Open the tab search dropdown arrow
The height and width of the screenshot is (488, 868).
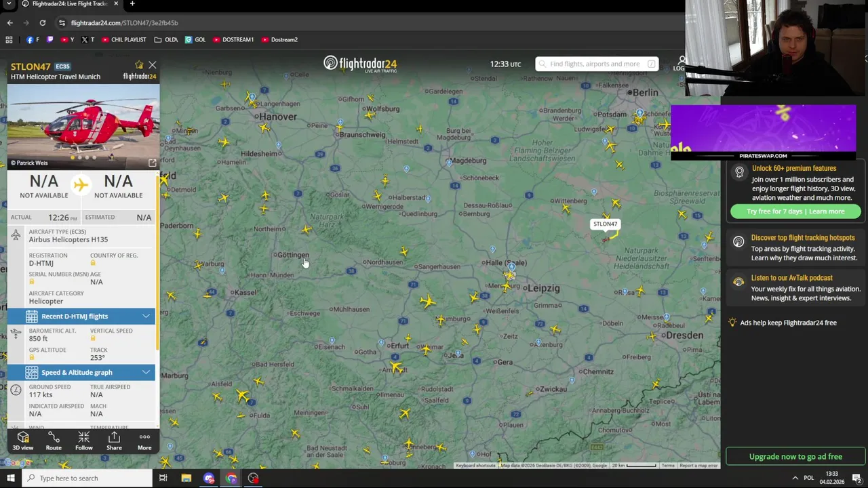9,3
